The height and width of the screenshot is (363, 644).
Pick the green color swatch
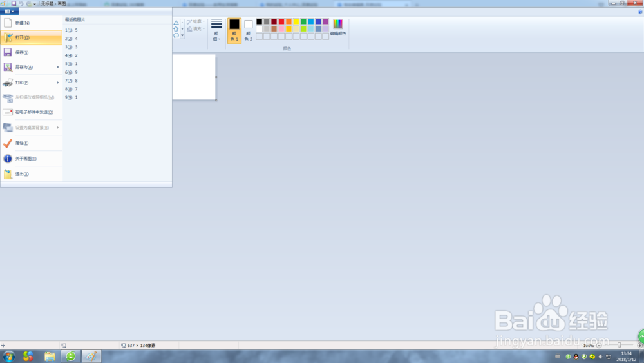pos(303,21)
